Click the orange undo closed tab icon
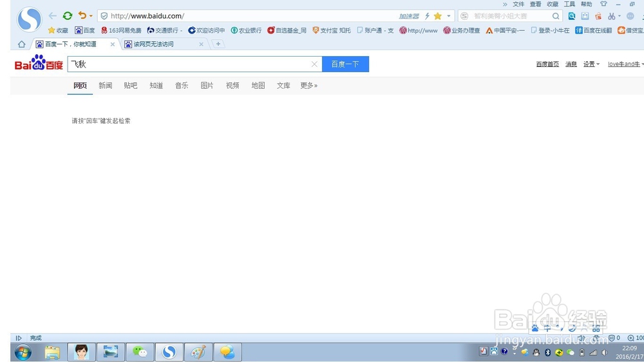 coord(82,15)
